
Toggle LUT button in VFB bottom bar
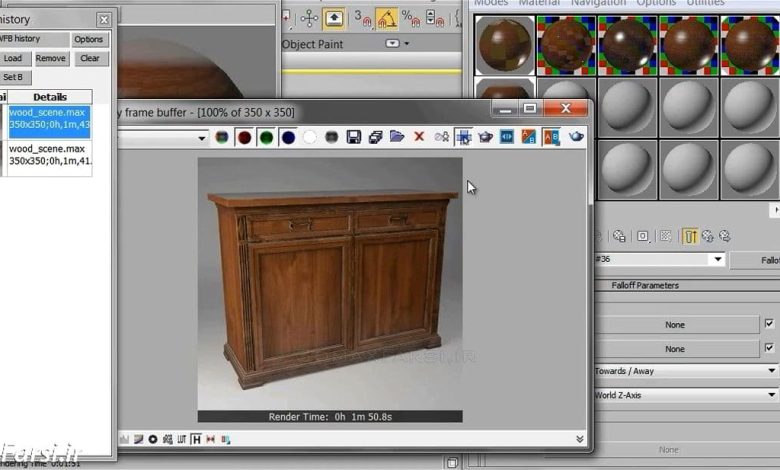coord(182,439)
